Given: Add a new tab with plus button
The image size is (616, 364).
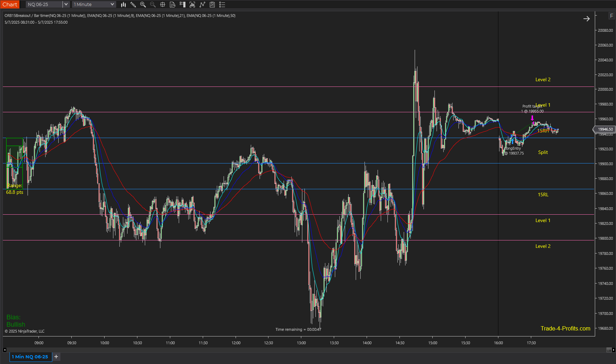Looking at the screenshot, I should [x=56, y=357].
